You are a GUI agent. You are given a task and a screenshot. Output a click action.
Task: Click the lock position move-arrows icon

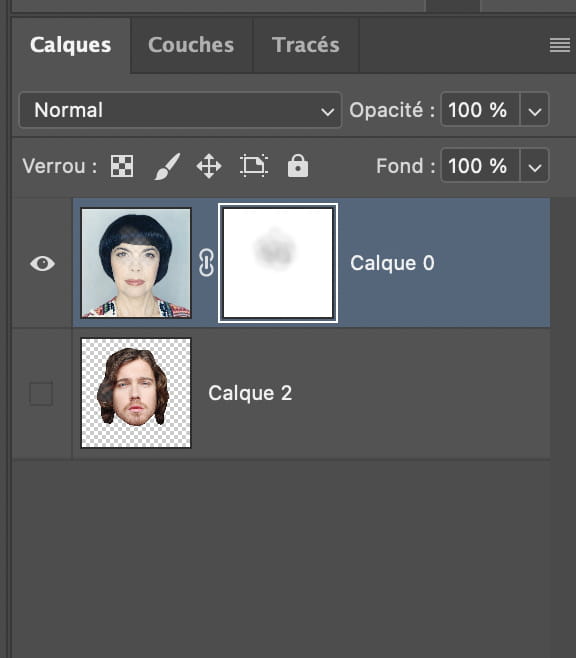(209, 166)
